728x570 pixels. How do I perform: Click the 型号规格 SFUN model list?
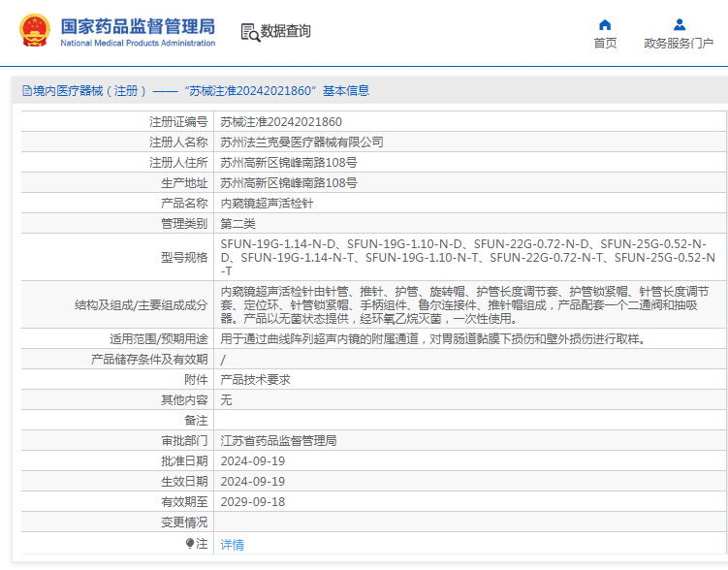(467, 257)
